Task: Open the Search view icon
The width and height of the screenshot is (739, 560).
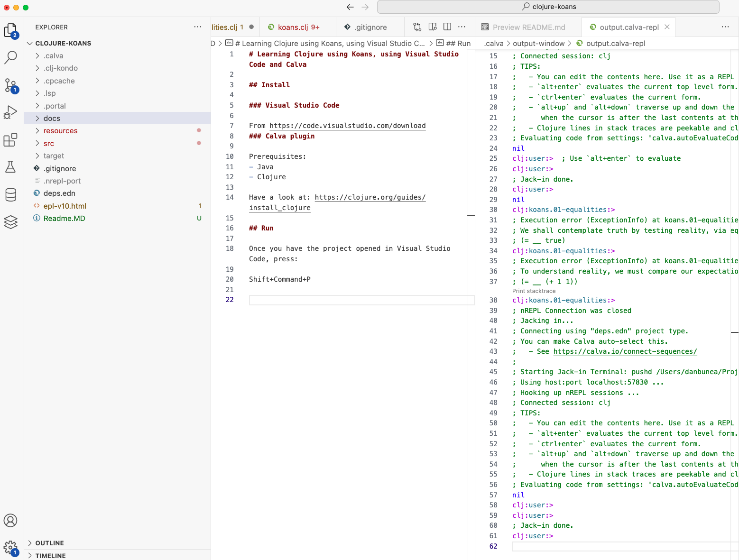Action: [x=10, y=57]
